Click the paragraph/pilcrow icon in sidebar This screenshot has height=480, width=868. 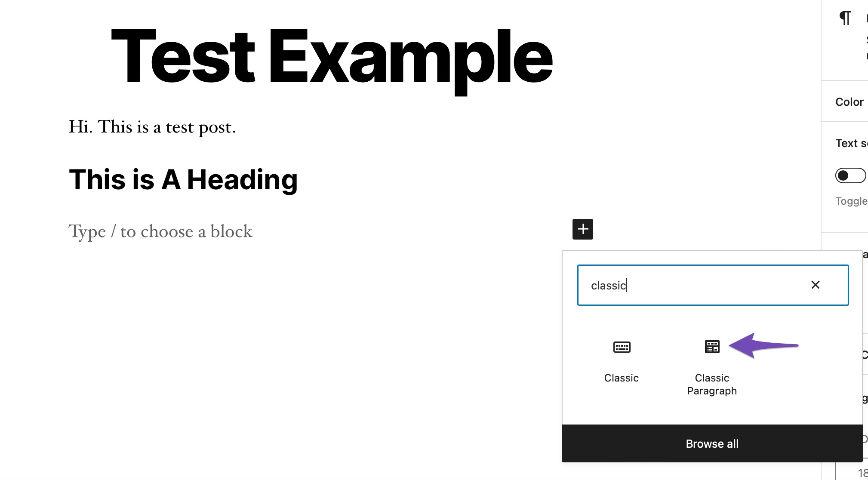(x=846, y=18)
